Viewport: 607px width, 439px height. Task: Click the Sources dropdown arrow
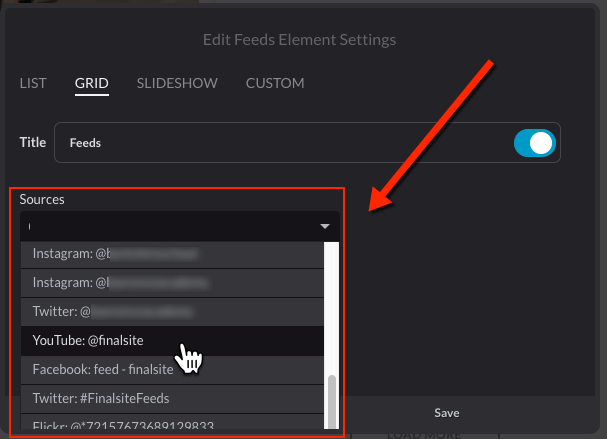coord(325,226)
